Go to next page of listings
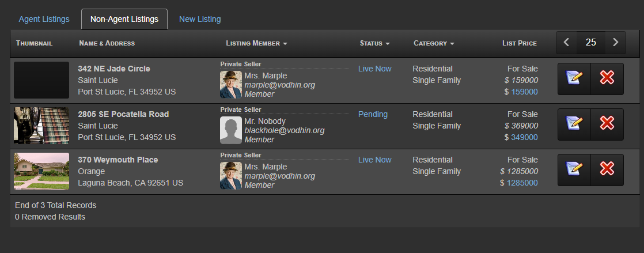Viewport: 644px width, 253px height. tap(615, 42)
